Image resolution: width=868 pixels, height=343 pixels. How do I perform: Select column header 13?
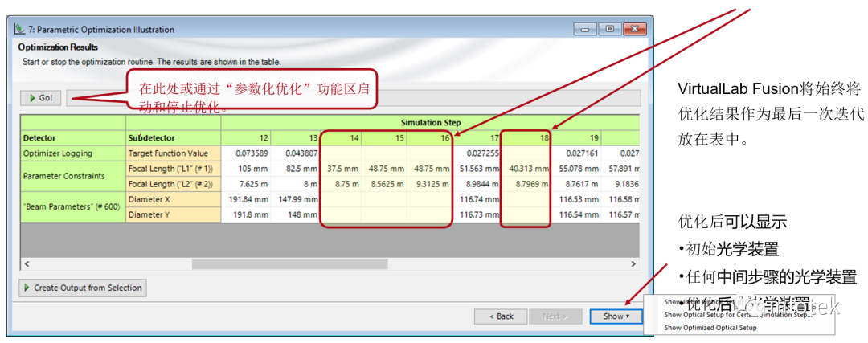coord(295,137)
